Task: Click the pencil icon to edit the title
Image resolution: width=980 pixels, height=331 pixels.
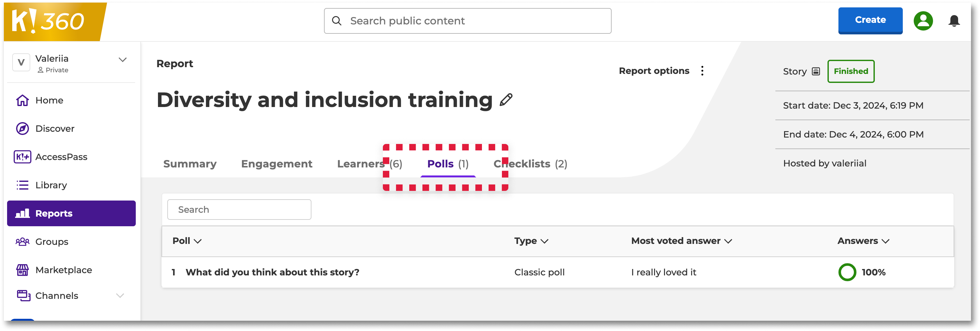Action: 506,100
